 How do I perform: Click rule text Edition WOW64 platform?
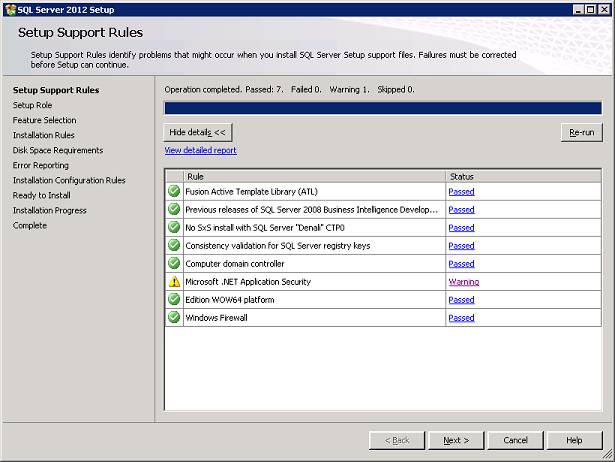(229, 300)
